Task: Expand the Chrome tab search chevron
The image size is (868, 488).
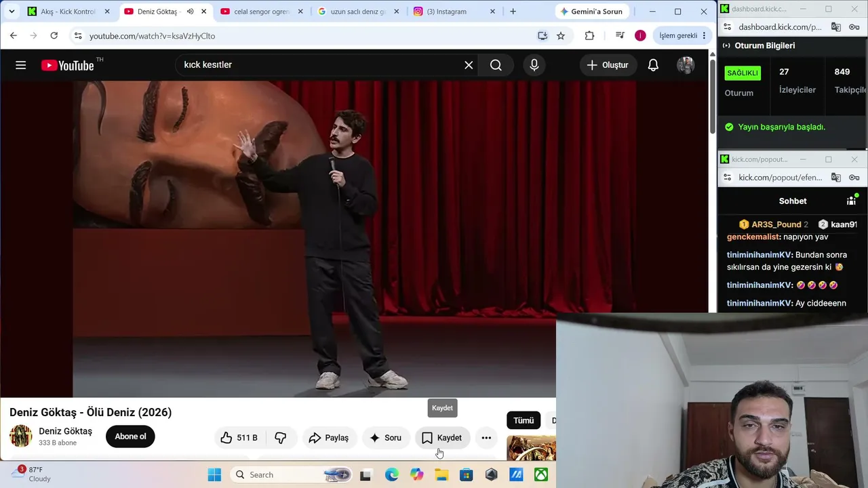Action: (12, 12)
